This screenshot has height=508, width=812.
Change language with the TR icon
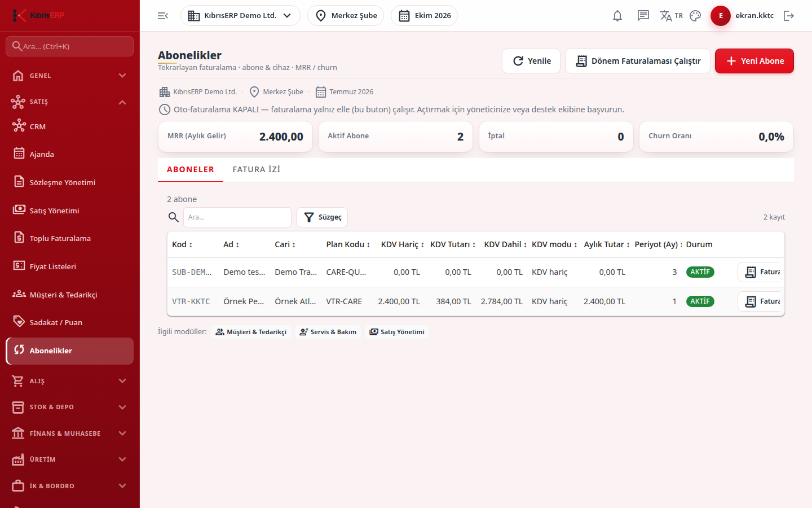pyautogui.click(x=671, y=16)
